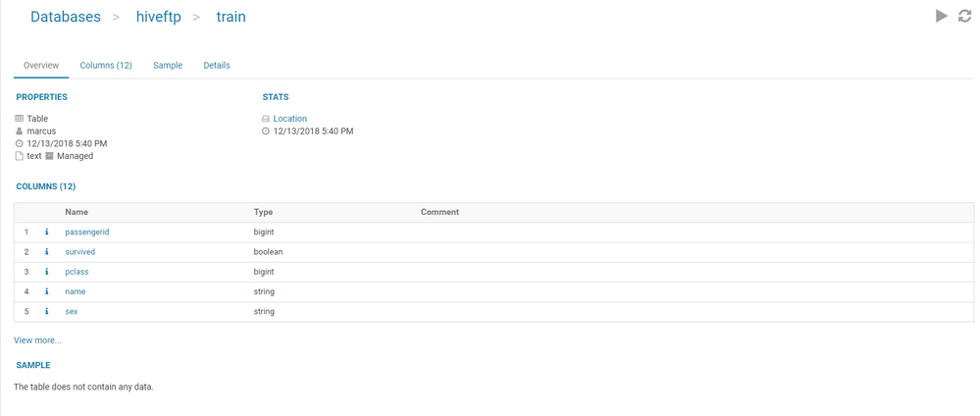Click the train breadcrumb link
980x416 pixels.
tap(232, 17)
